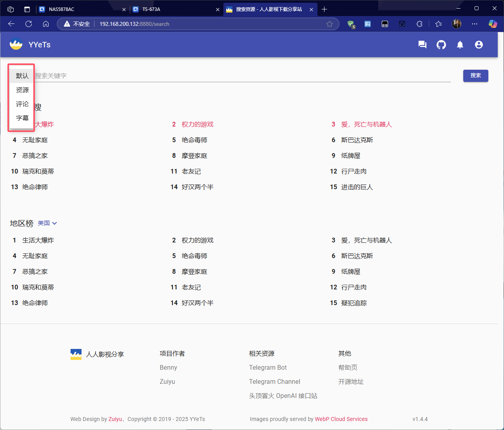Open browser extensions puzzle icon
This screenshot has width=504, height=430.
419,24
